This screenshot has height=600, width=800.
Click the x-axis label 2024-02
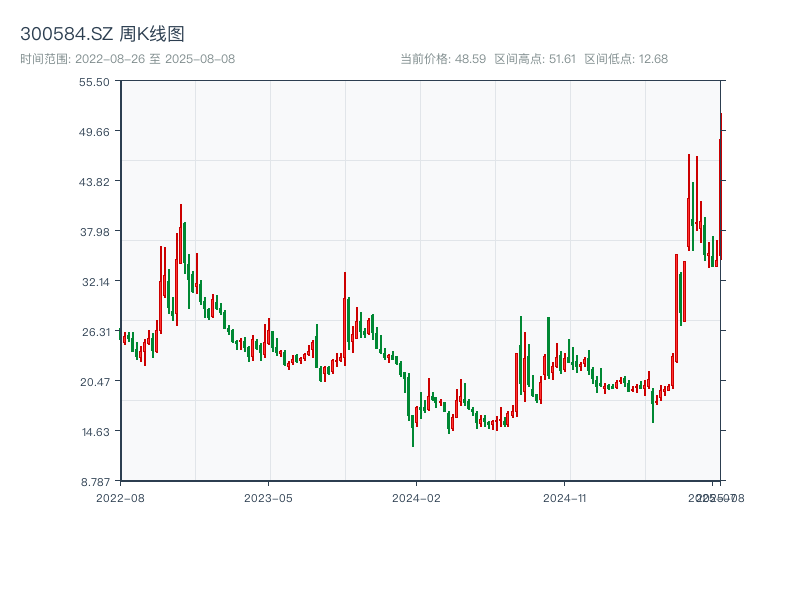point(416,498)
